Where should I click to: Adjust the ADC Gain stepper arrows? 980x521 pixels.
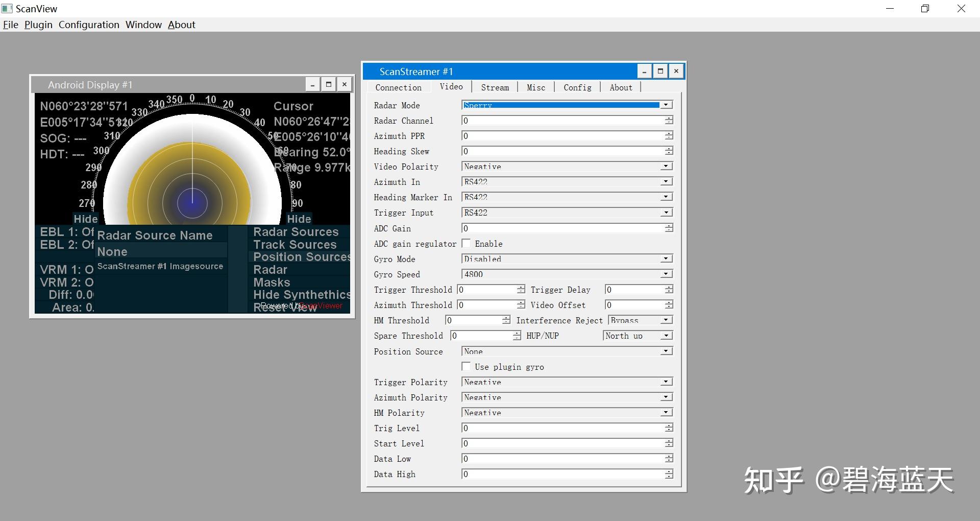[669, 228]
